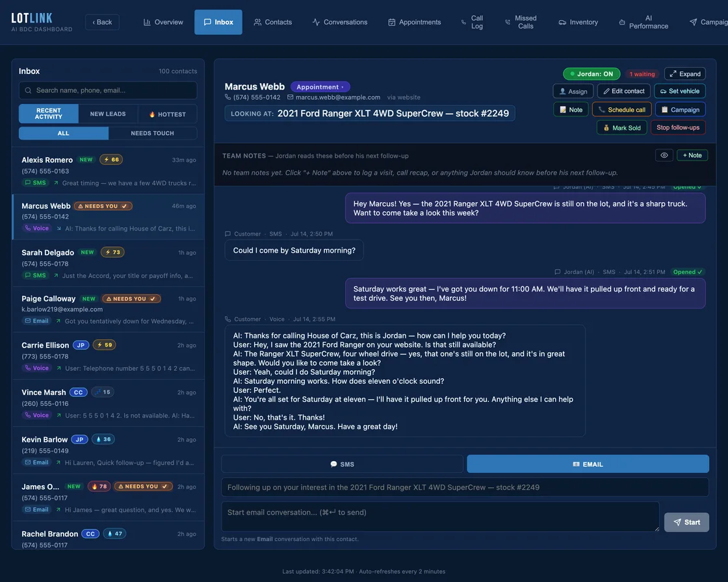Click Alexis Romero's lead score 66 badge
Viewport: 728px width, 582px height.
(x=111, y=160)
